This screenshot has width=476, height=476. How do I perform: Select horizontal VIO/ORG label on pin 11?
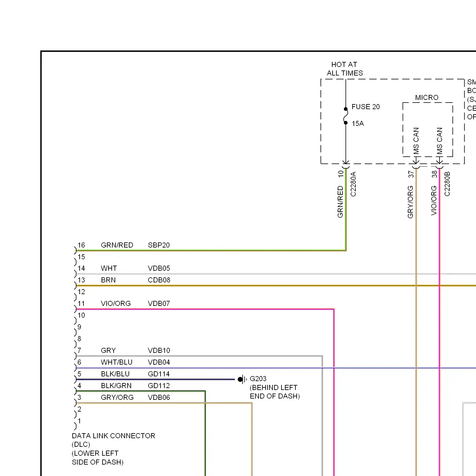click(116, 303)
